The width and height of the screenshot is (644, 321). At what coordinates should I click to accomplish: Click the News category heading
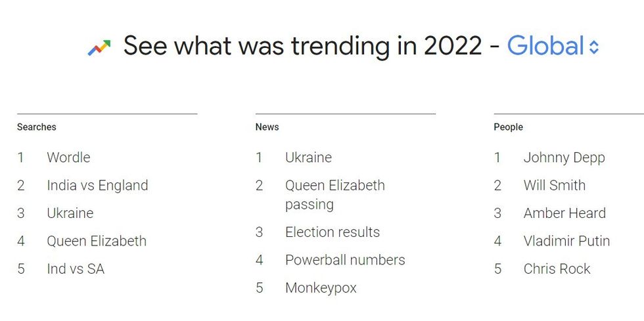pyautogui.click(x=267, y=127)
